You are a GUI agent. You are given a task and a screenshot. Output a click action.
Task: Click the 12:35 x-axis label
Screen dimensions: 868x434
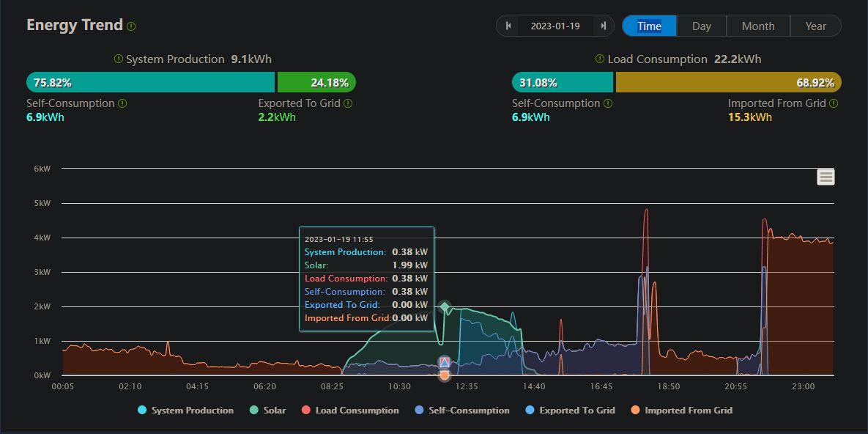point(467,386)
